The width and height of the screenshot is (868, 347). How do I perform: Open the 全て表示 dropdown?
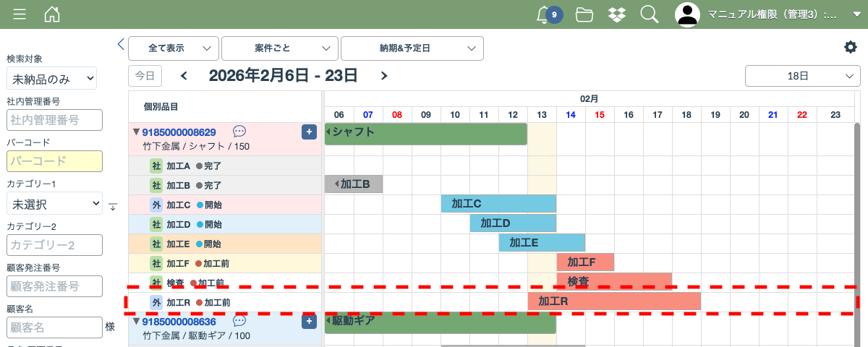coord(174,48)
